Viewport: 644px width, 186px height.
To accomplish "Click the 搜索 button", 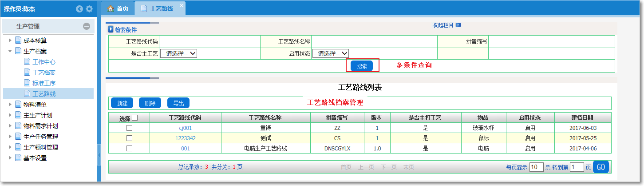I will click(x=362, y=66).
